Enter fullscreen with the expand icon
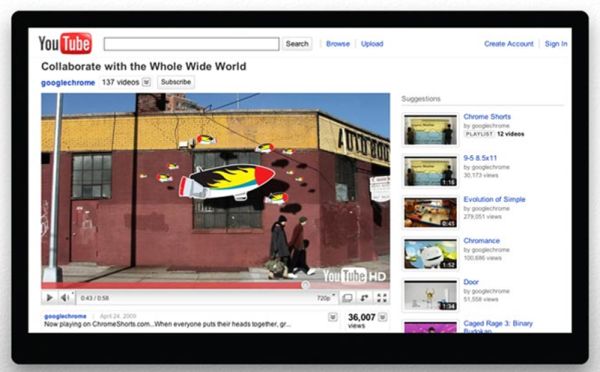This screenshot has height=372, width=600. [382, 298]
